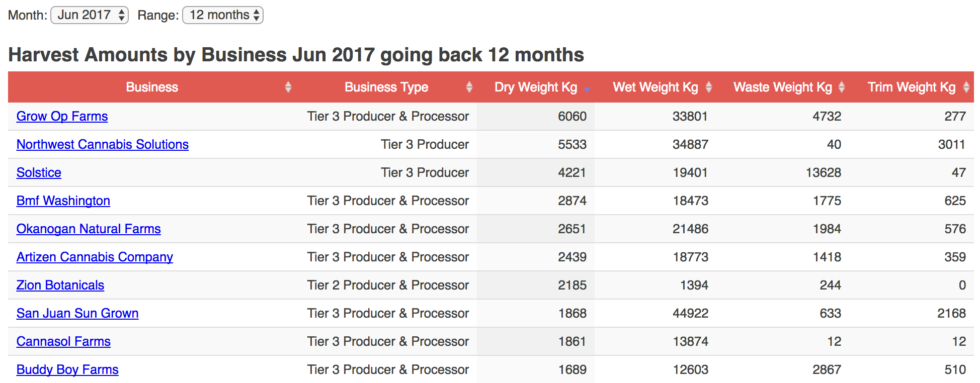
Task: Sort table by Wet Weight Kg header
Action: tap(655, 87)
